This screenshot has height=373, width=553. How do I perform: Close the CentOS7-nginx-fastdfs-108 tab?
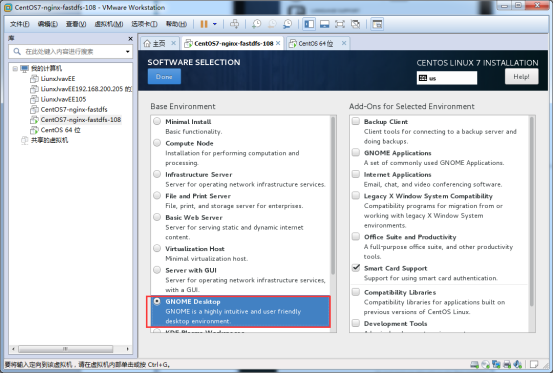[x=278, y=43]
